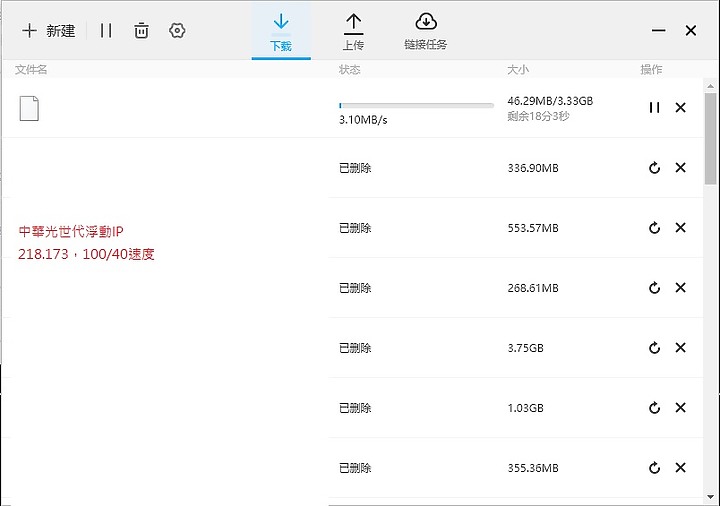Remove the 355.36MB task from the list
The height and width of the screenshot is (506, 720).
point(681,468)
